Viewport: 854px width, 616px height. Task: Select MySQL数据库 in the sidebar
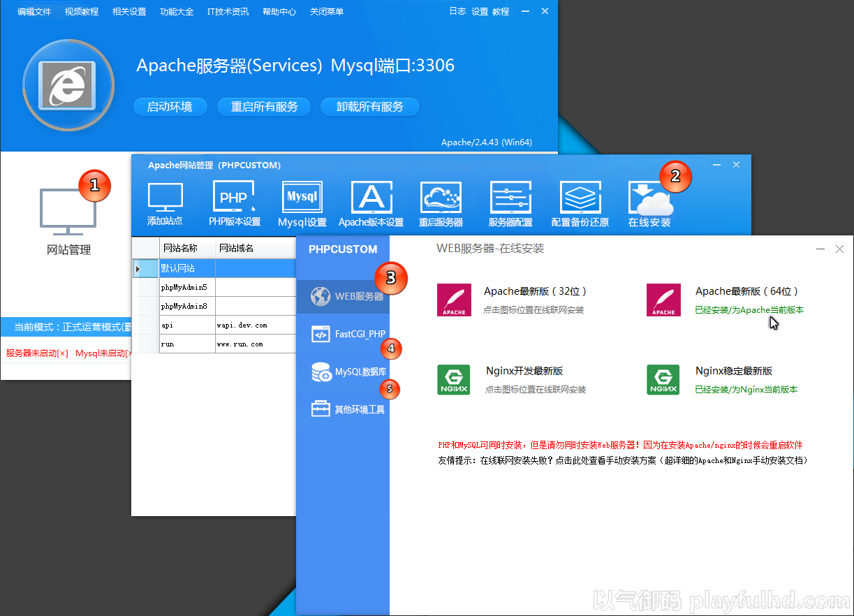tap(343, 372)
